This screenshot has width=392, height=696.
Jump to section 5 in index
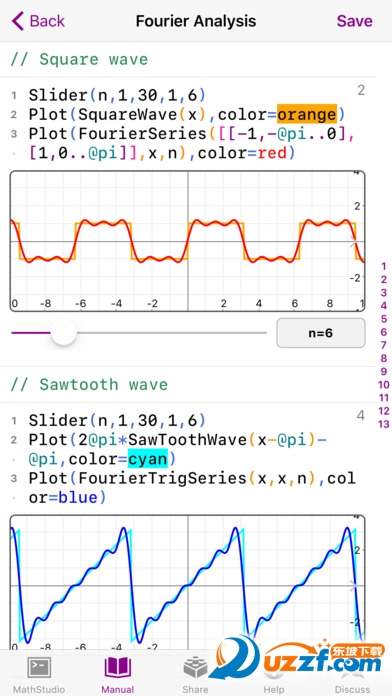point(384,319)
